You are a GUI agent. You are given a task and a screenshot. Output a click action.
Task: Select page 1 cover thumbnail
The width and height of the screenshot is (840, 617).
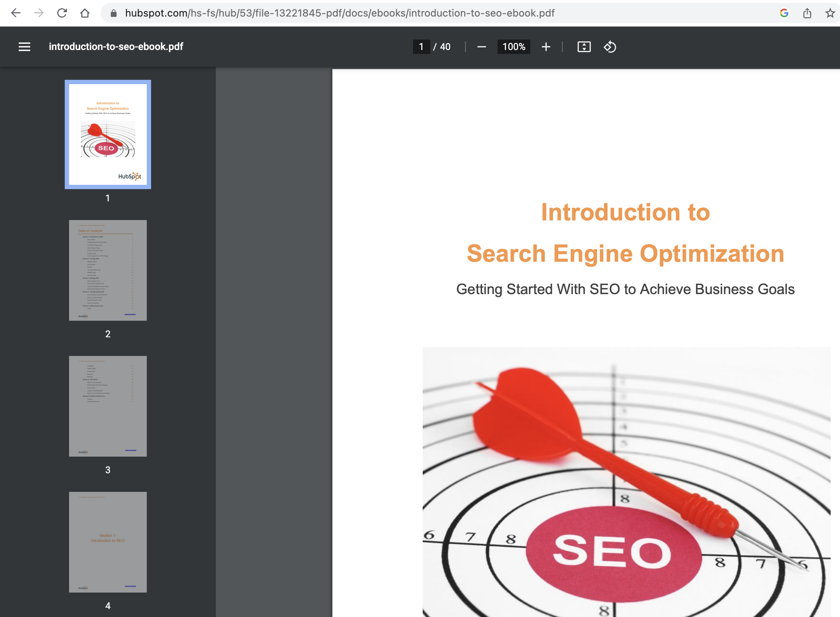[108, 134]
